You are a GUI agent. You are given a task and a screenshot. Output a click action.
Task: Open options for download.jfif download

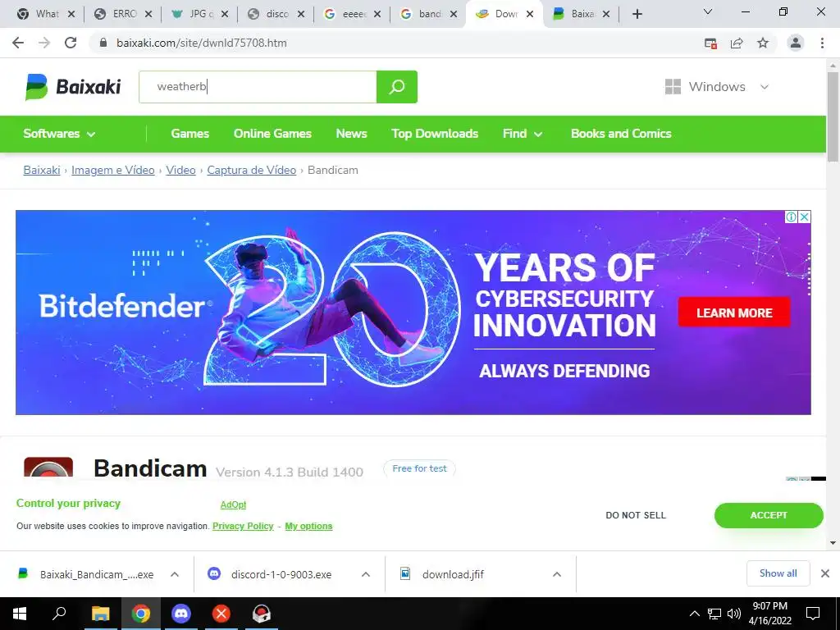[x=557, y=574]
